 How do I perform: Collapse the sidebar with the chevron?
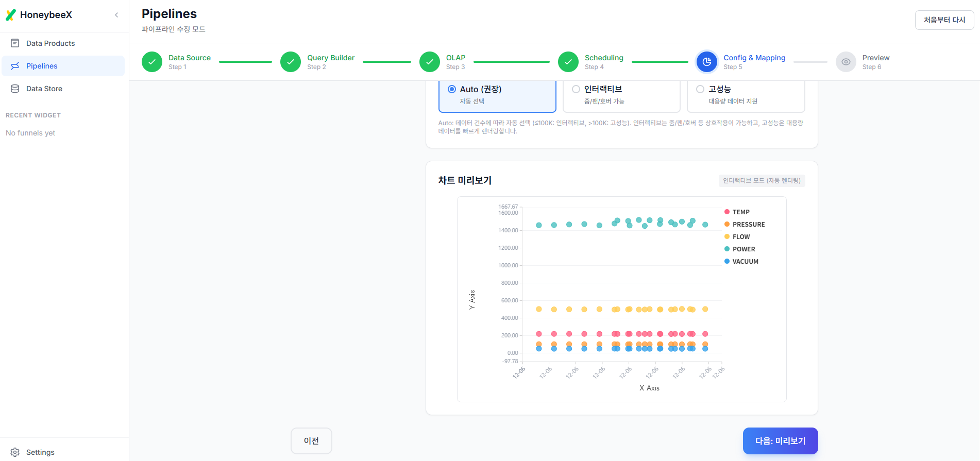pos(116,15)
